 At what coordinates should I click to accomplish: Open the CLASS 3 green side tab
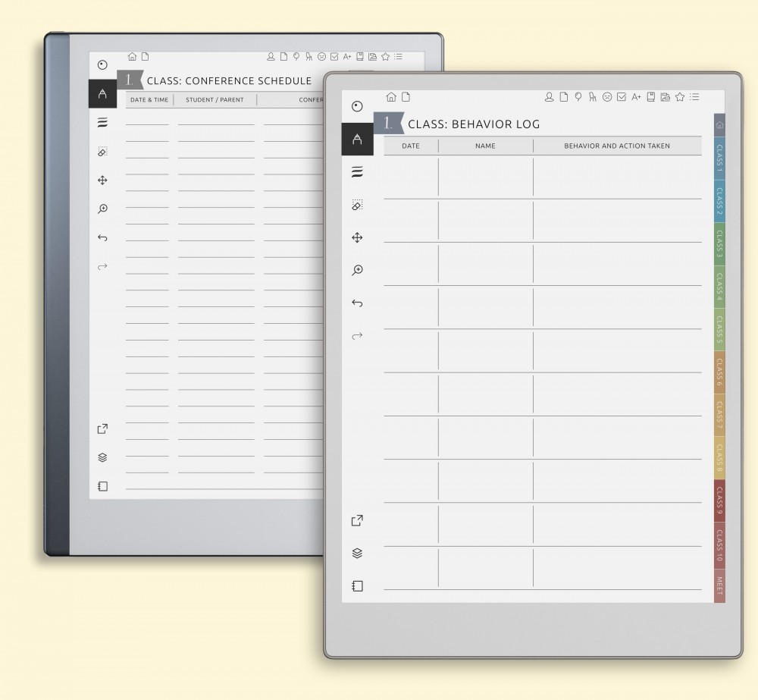tap(719, 243)
